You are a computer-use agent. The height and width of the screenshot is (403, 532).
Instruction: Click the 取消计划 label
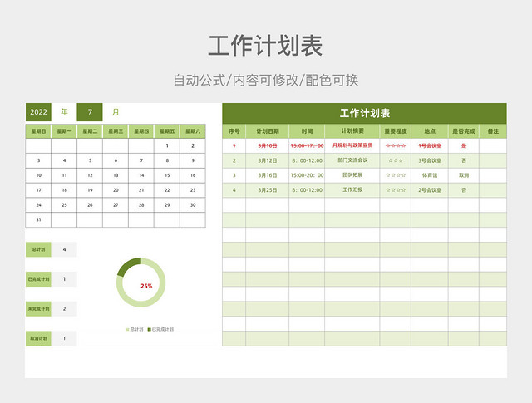[x=38, y=338]
